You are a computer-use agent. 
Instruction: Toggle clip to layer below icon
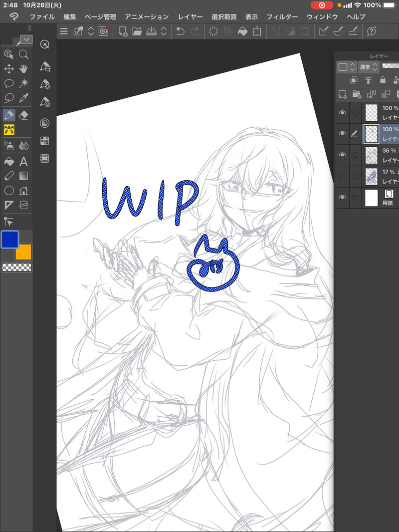(354, 80)
